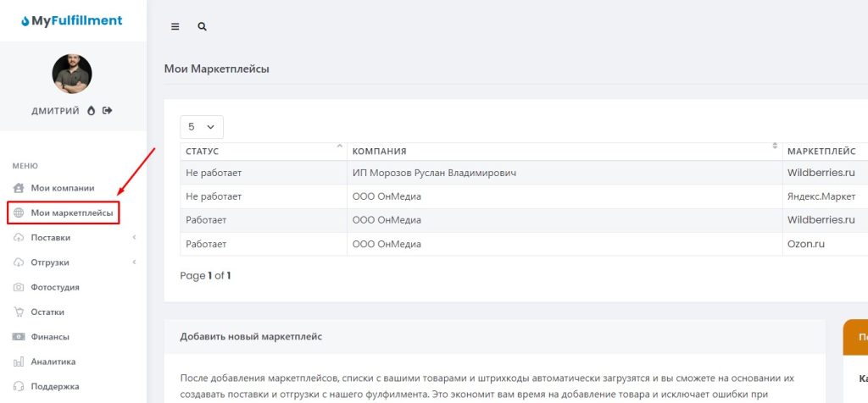Click the hamburger menu icon
Viewport: 868px width, 403px height.
175,26
